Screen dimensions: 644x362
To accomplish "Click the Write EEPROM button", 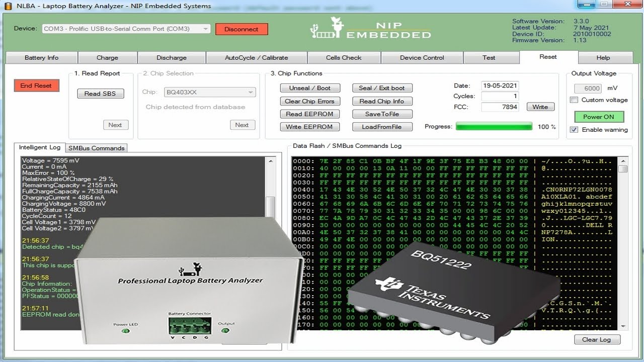I will 310,127.
